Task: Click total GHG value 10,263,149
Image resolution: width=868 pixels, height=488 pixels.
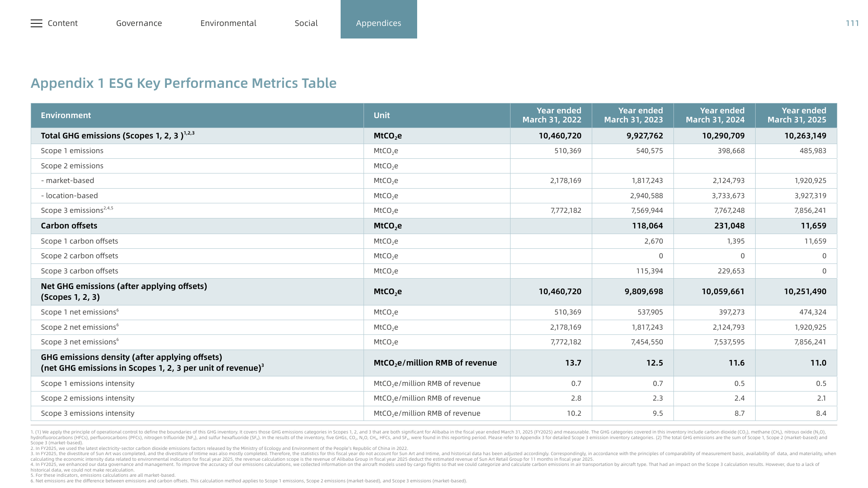Action: pyautogui.click(x=805, y=136)
